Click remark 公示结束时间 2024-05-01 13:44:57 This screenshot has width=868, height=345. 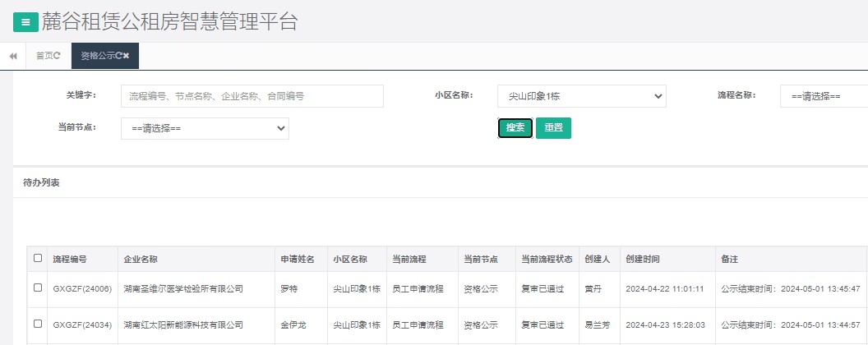[x=791, y=325]
